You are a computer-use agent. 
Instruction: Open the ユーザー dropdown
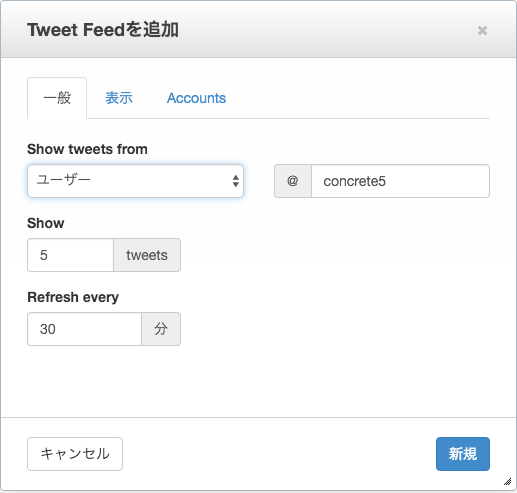[x=135, y=181]
